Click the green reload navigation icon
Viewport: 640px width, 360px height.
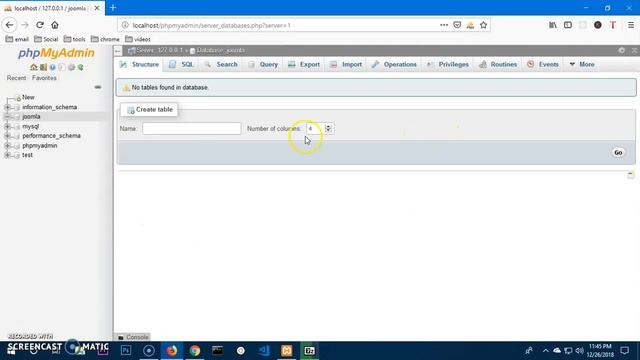point(80,67)
